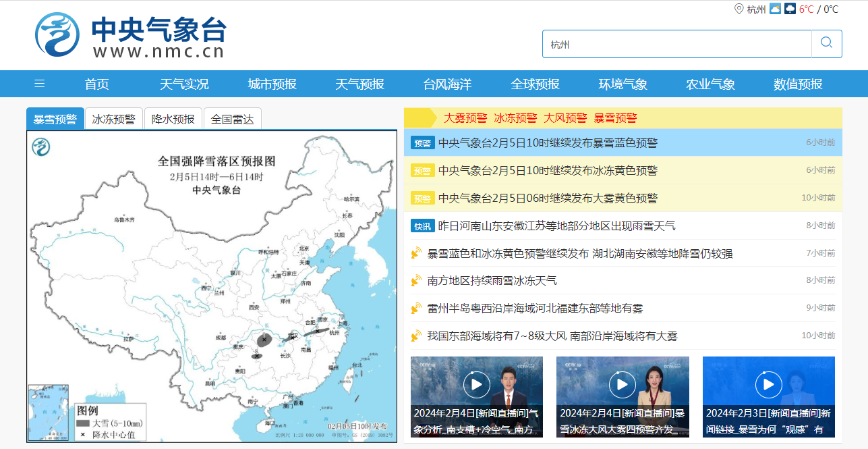Expand the 数值预报 navigation menu
The width and height of the screenshot is (868, 449).
pos(798,84)
